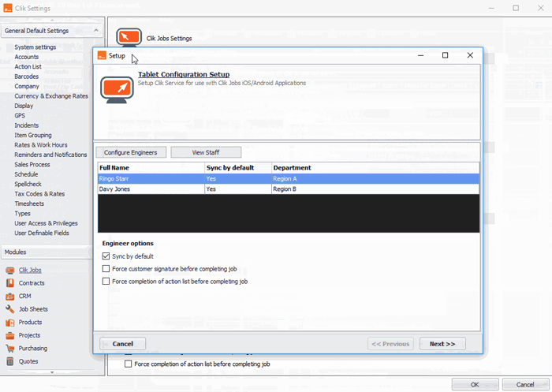
Task: Click the View Staff button
Action: [x=206, y=152]
